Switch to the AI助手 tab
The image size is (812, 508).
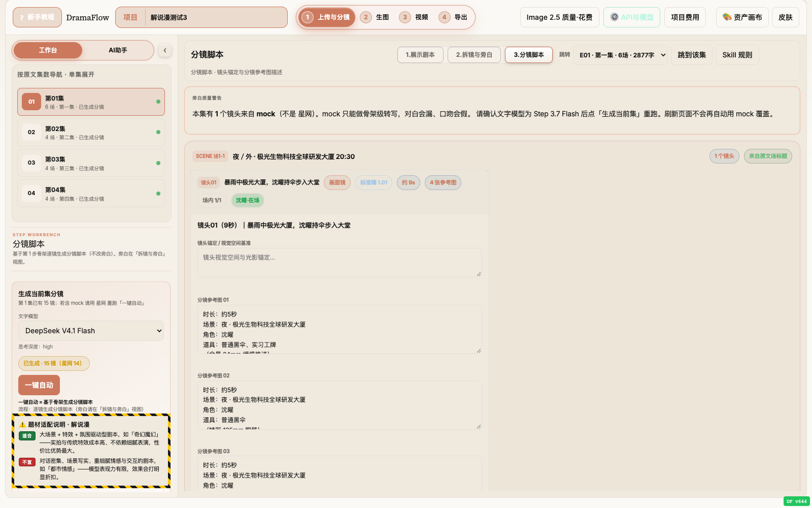click(x=118, y=50)
